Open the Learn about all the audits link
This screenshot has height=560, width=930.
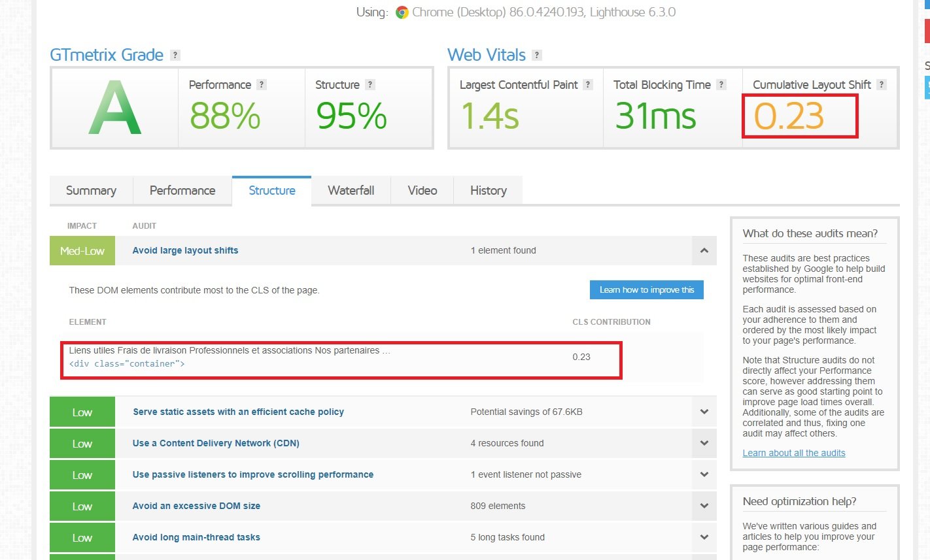coord(794,453)
